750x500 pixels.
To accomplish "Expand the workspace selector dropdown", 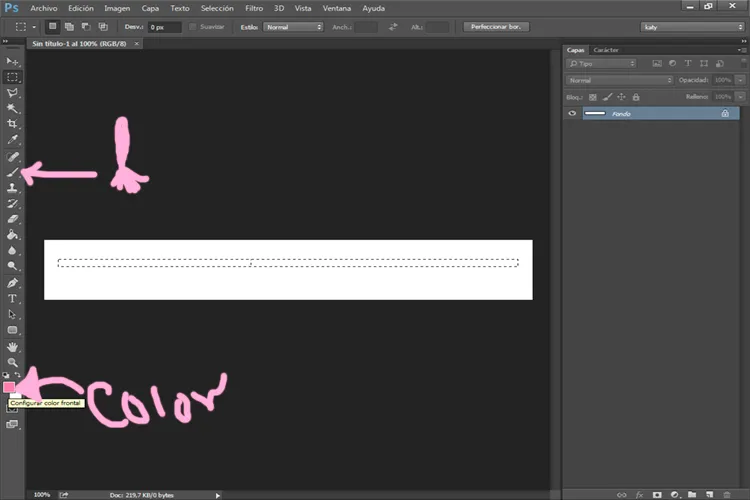I will pyautogui.click(x=689, y=27).
